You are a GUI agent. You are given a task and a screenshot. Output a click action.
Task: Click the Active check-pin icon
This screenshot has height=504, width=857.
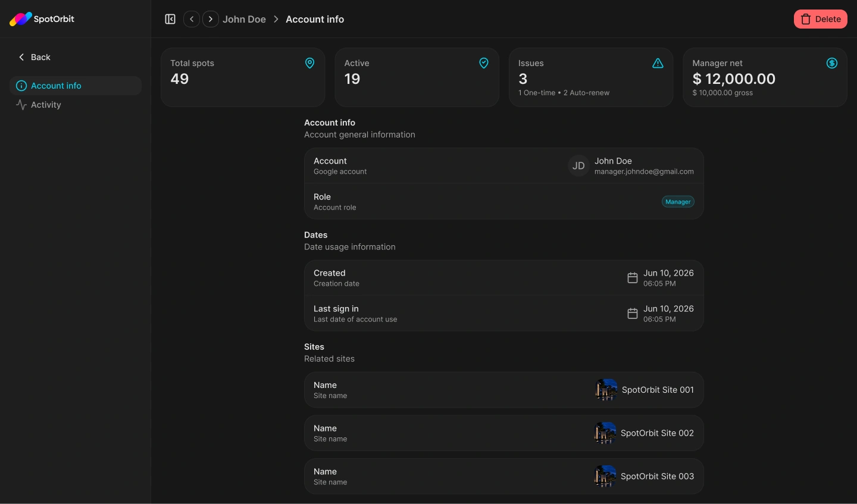click(484, 63)
